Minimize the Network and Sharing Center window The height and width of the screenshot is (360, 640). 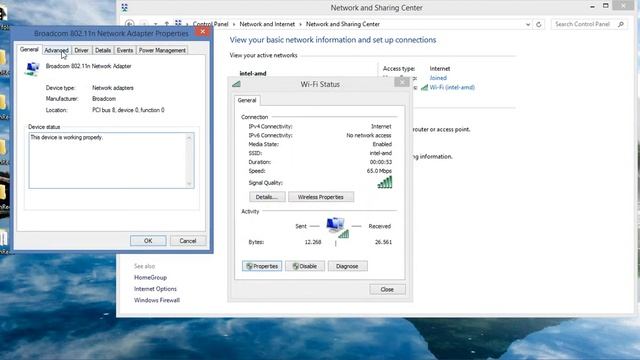[x=592, y=7]
